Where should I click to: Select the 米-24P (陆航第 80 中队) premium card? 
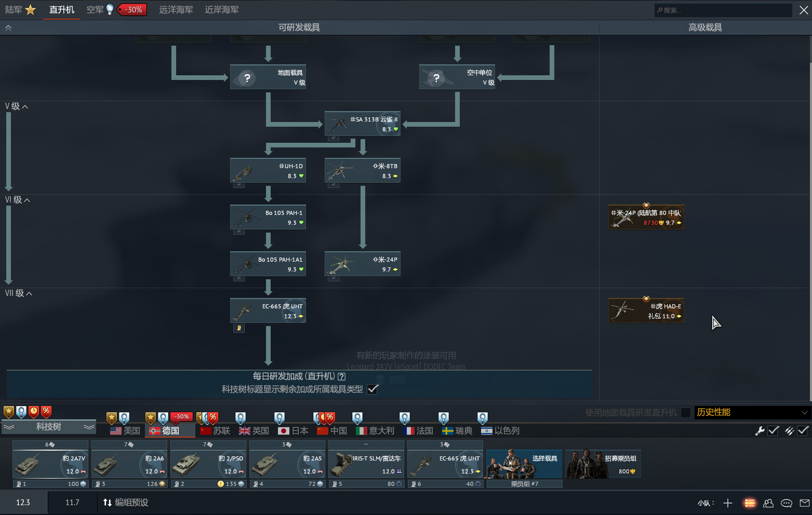(x=646, y=217)
